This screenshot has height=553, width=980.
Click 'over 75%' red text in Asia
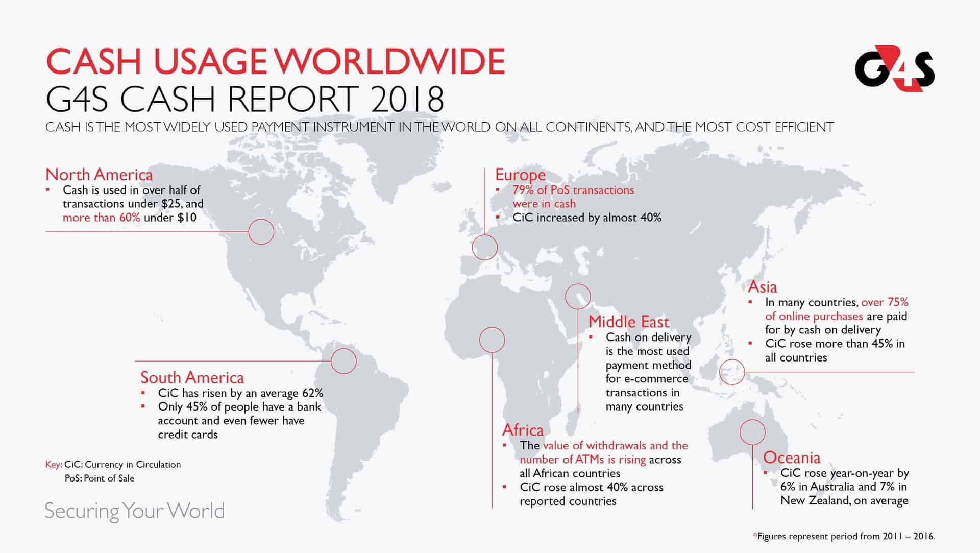(x=885, y=302)
